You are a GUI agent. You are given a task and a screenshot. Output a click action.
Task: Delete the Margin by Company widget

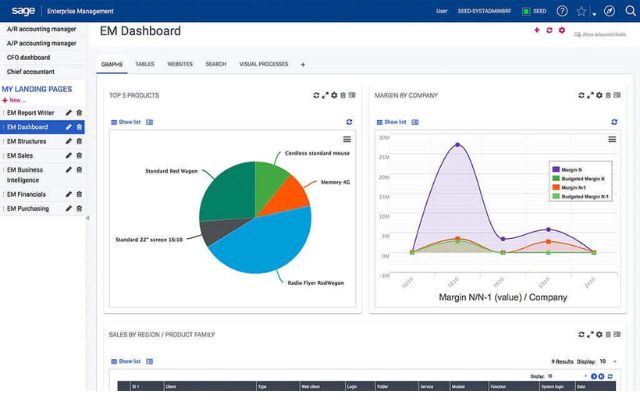(608, 95)
